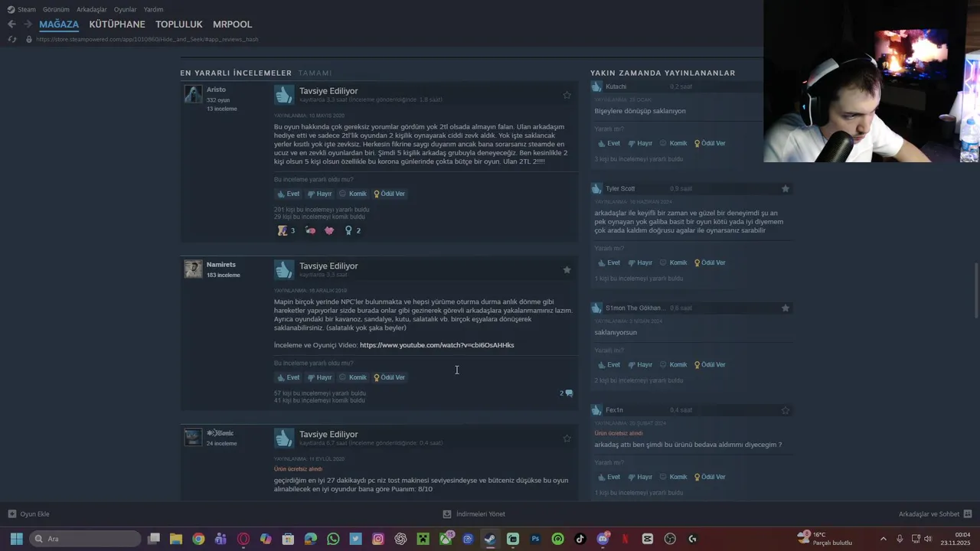The width and height of the screenshot is (980, 551).
Task: Open Netflix from the taskbar
Action: (625, 539)
